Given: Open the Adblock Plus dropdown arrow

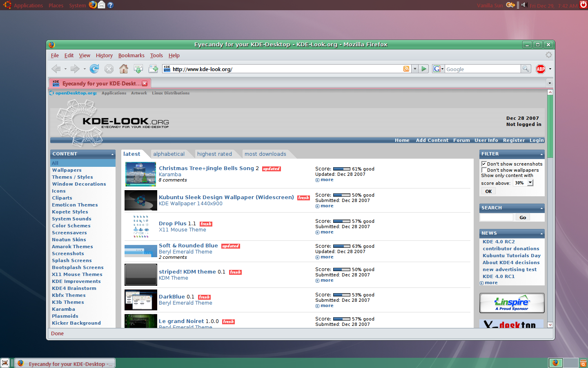Looking at the screenshot, I should point(550,69).
